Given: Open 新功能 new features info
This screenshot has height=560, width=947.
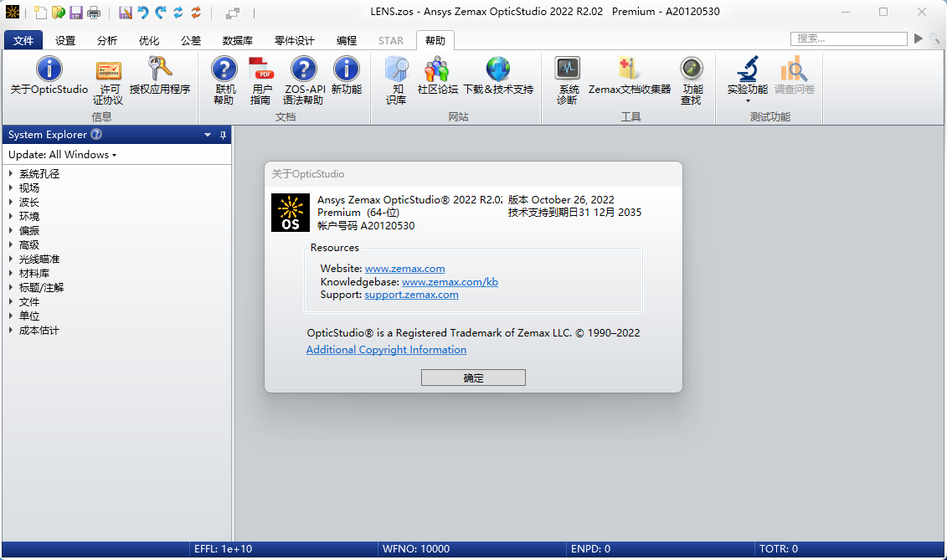Looking at the screenshot, I should coord(347,75).
